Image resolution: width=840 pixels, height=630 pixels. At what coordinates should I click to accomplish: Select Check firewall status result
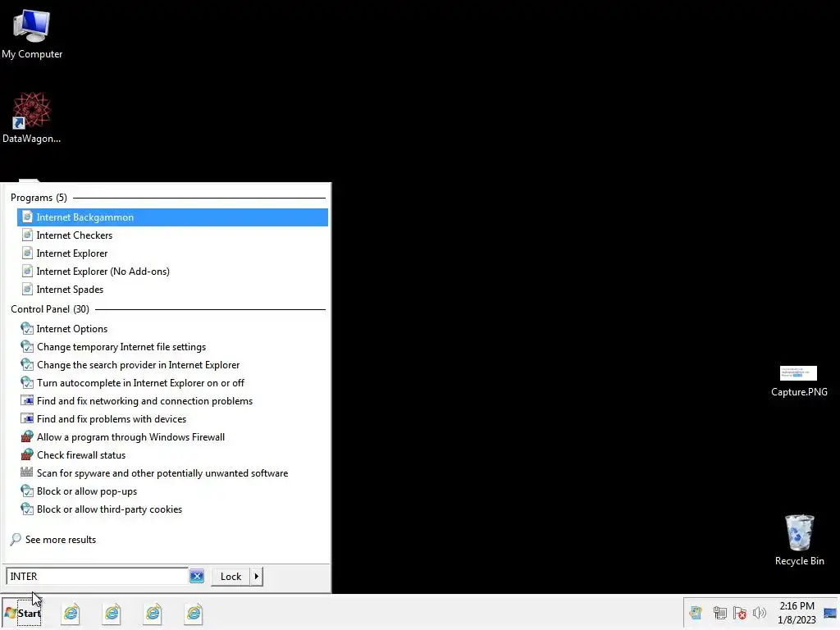click(x=172, y=455)
